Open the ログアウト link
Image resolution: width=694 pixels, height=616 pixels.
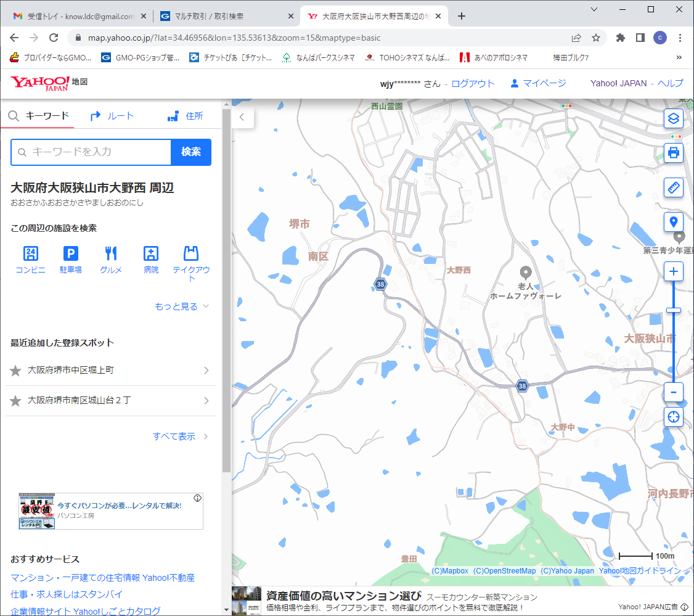click(x=473, y=83)
